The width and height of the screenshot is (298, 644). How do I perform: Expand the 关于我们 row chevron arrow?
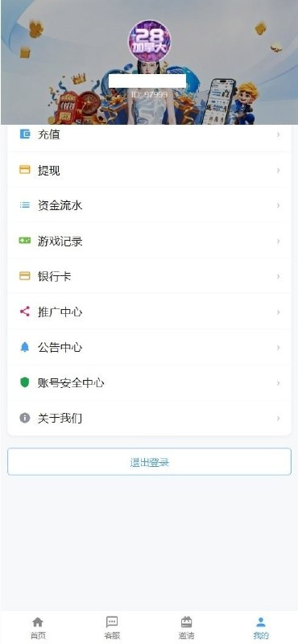point(279,418)
